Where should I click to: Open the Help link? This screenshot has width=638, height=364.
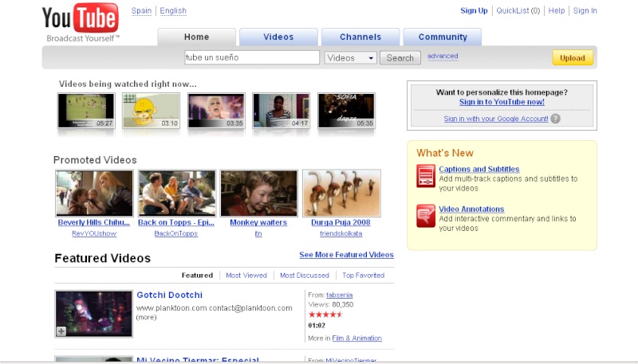pos(557,11)
